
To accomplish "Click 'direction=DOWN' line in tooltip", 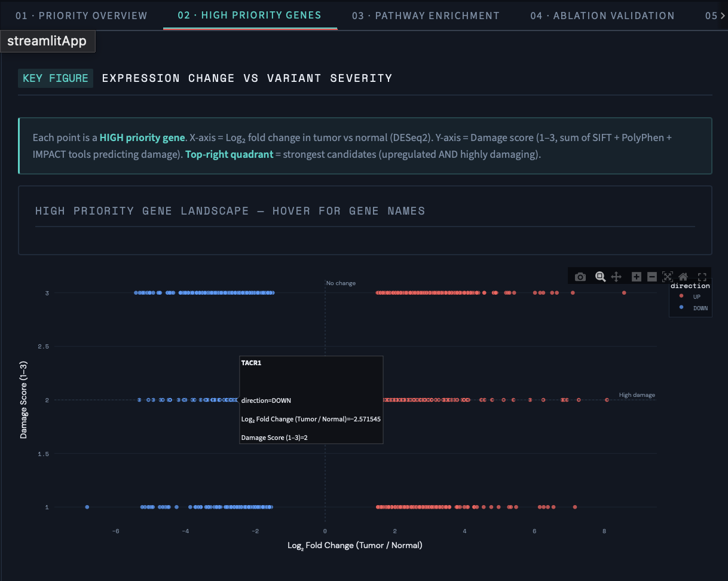I will click(266, 400).
